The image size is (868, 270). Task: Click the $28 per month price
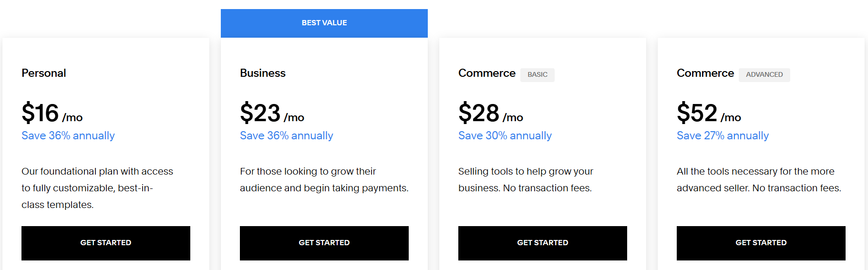point(491,114)
